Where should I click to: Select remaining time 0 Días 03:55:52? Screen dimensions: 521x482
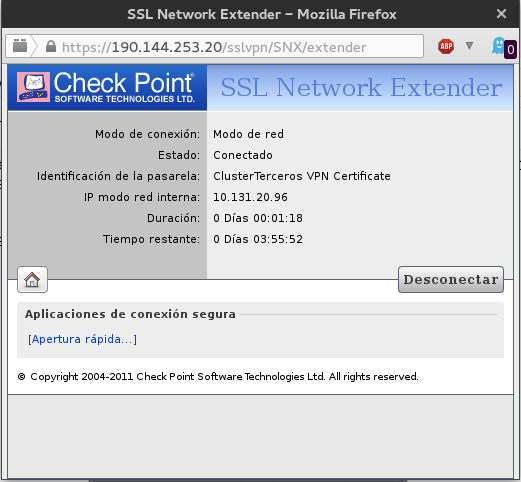click(x=258, y=239)
